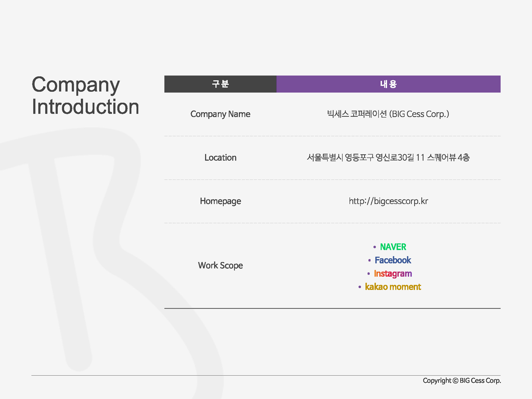Click the Instagram work scope item
Image resolution: width=532 pixels, height=399 pixels.
(x=393, y=273)
